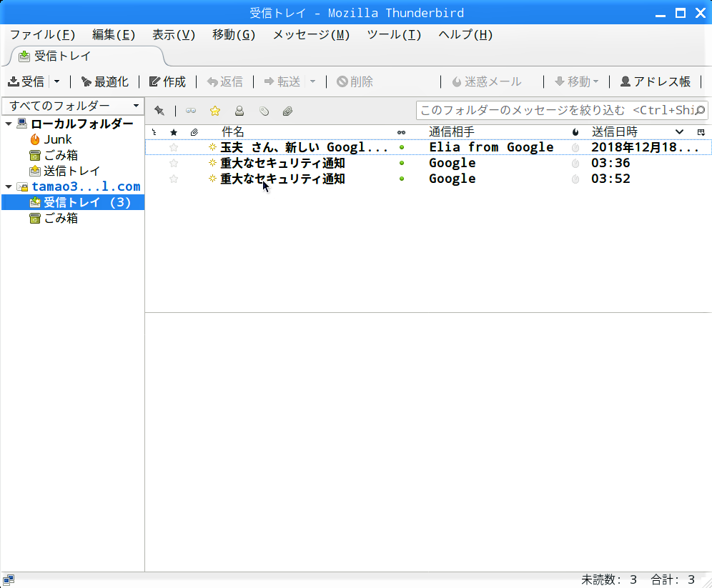This screenshot has height=588, width=712.
Task: Open the 表示(V) menu
Action: coord(174,35)
